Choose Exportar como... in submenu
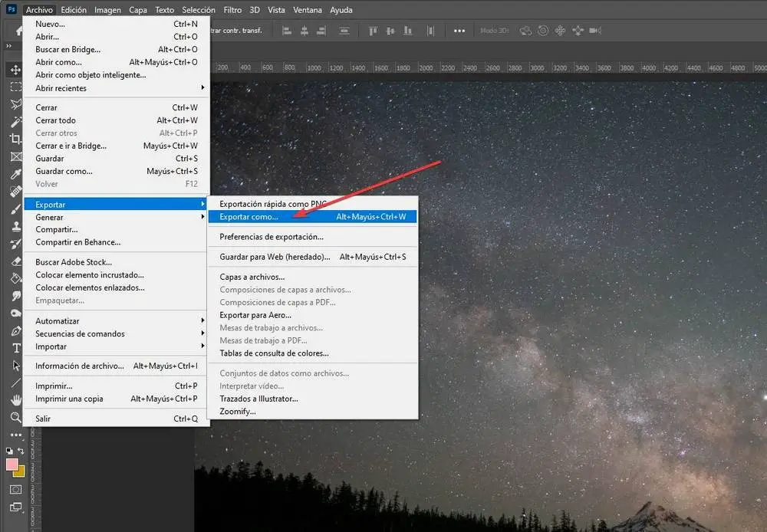This screenshot has width=767, height=532. 313,217
